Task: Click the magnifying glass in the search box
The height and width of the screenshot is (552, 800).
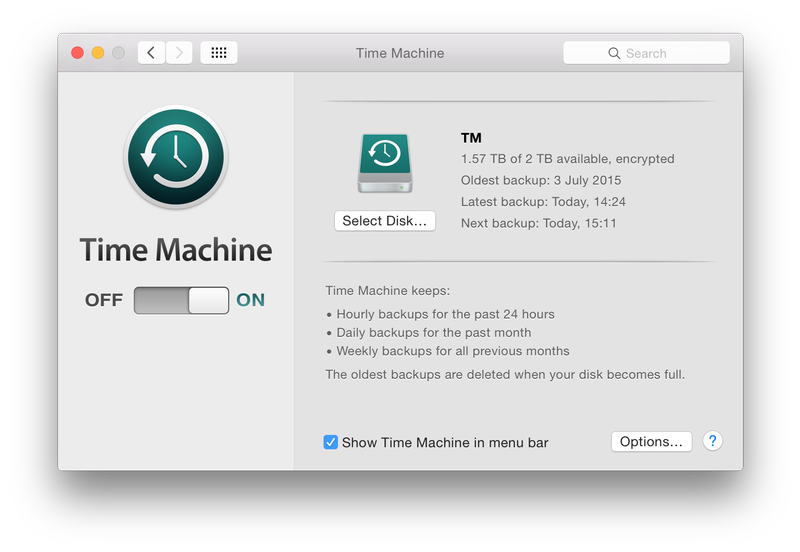Action: [x=614, y=53]
